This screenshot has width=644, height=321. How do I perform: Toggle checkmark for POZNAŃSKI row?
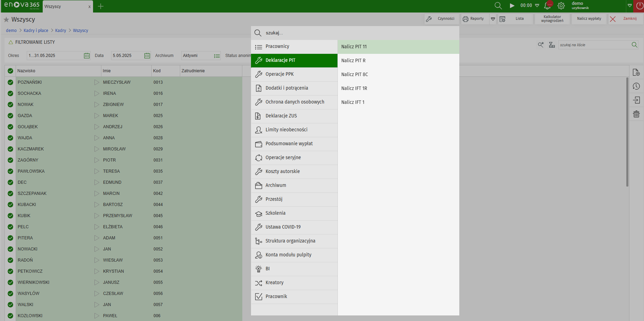pos(10,82)
